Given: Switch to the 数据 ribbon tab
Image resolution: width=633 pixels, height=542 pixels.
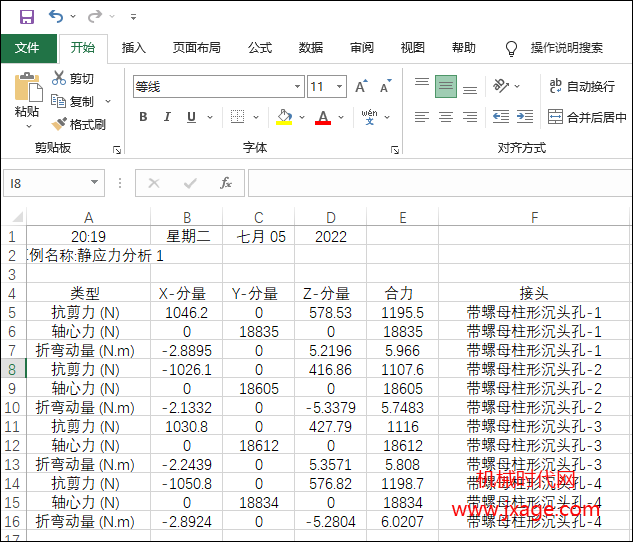Looking at the screenshot, I should coord(310,48).
